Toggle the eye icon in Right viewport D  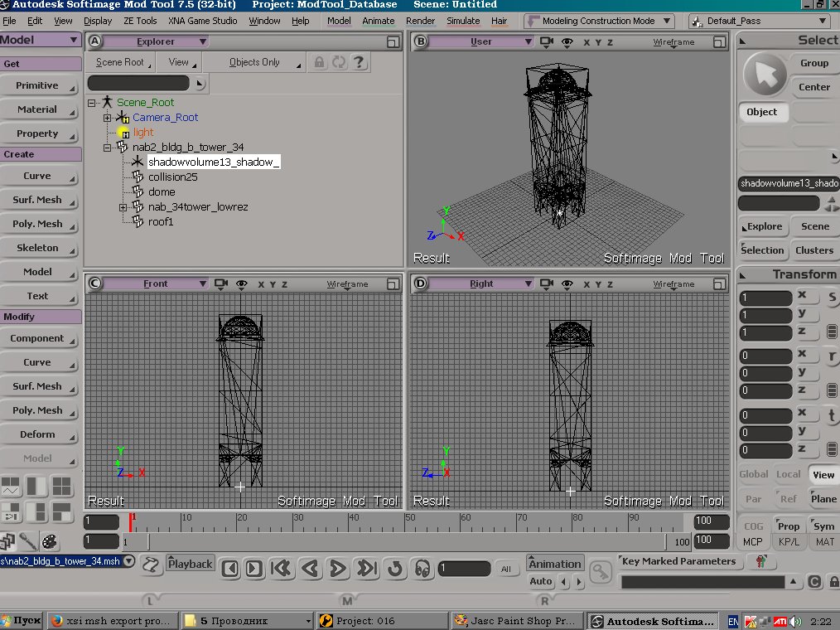pos(567,283)
